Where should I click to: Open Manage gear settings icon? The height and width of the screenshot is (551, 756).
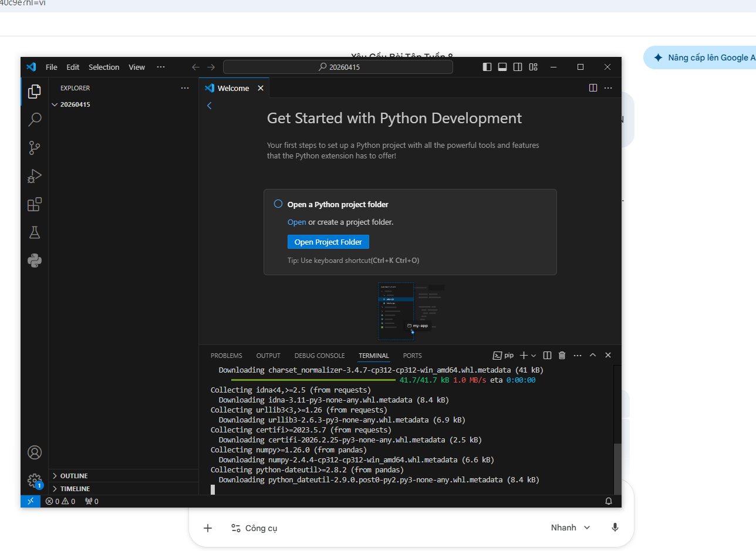point(35,481)
